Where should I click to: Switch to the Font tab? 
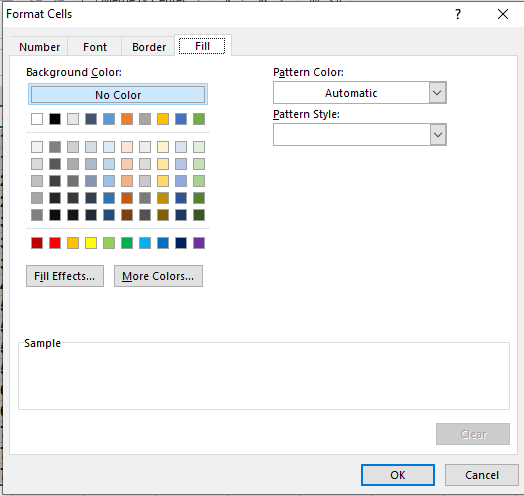point(95,47)
